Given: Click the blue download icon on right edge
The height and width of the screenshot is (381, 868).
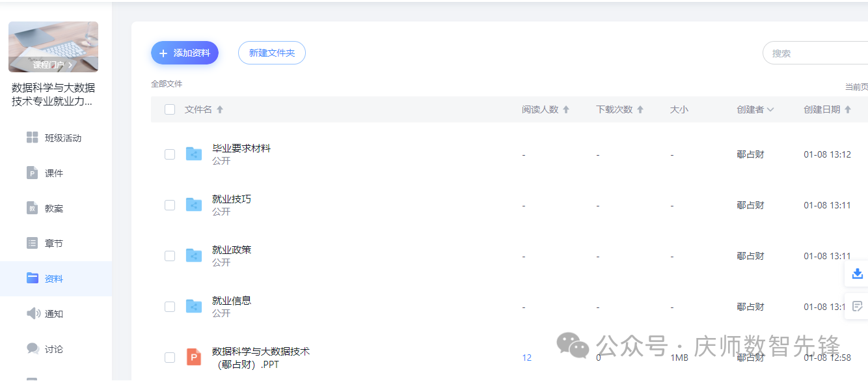Looking at the screenshot, I should pos(857,274).
